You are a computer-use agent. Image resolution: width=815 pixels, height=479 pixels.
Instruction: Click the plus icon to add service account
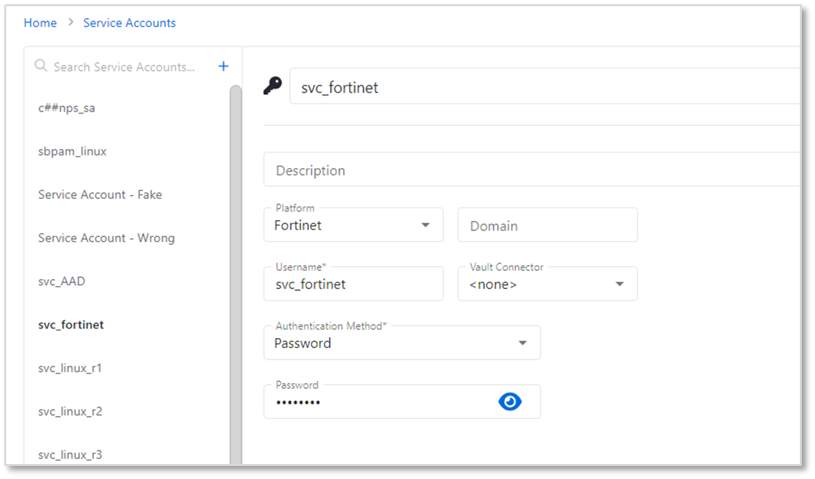coord(223,66)
